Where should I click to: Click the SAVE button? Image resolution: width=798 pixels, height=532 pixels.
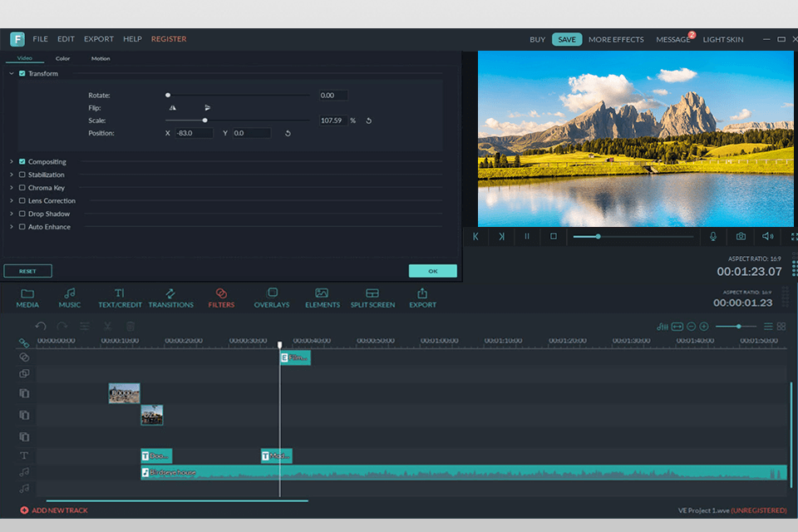click(567, 39)
